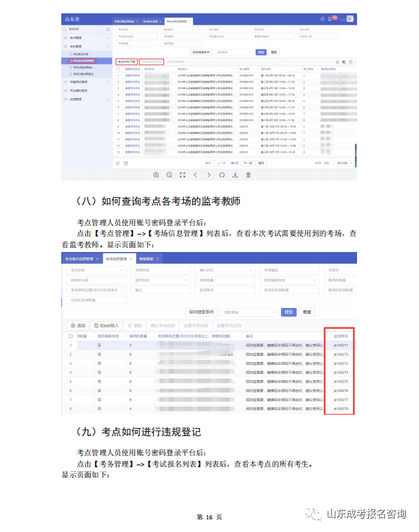
Task: Click the 考场编码 input field
Action: pos(290,271)
